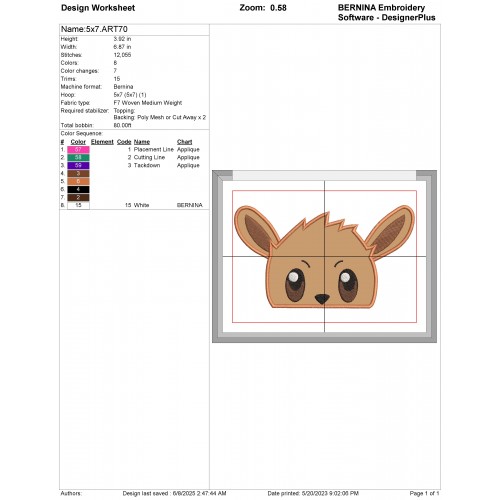Click the embroidery design preview of the character head
Image resolution: width=500 pixels, height=500 pixels.
click(x=324, y=257)
